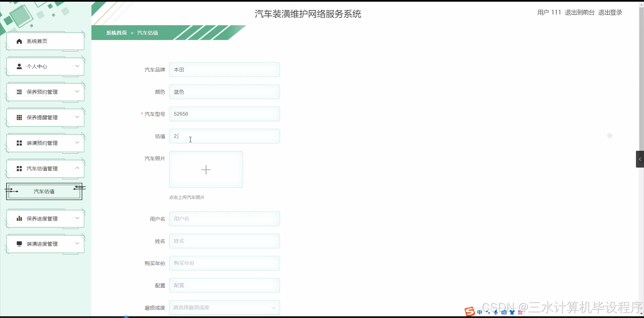644x318 pixels.
Task: Click the 退出到前台 link
Action: [580, 12]
